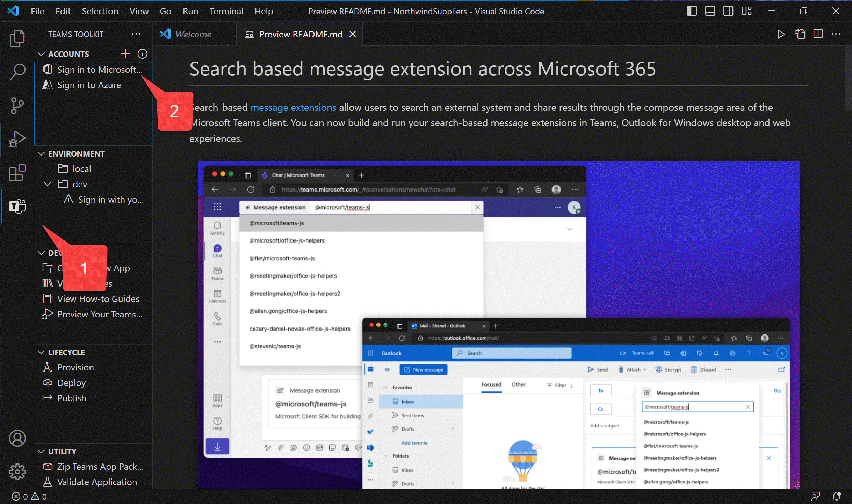
Task: Click the Accounts info icon
Action: tap(143, 54)
